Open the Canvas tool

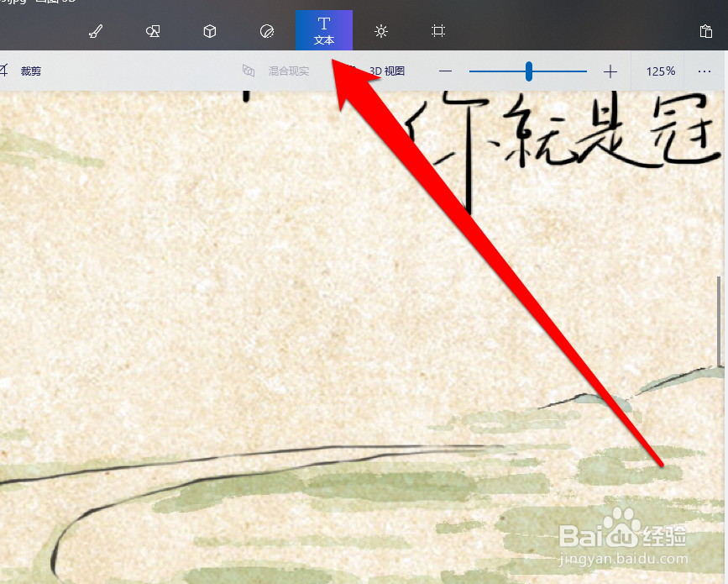click(437, 31)
